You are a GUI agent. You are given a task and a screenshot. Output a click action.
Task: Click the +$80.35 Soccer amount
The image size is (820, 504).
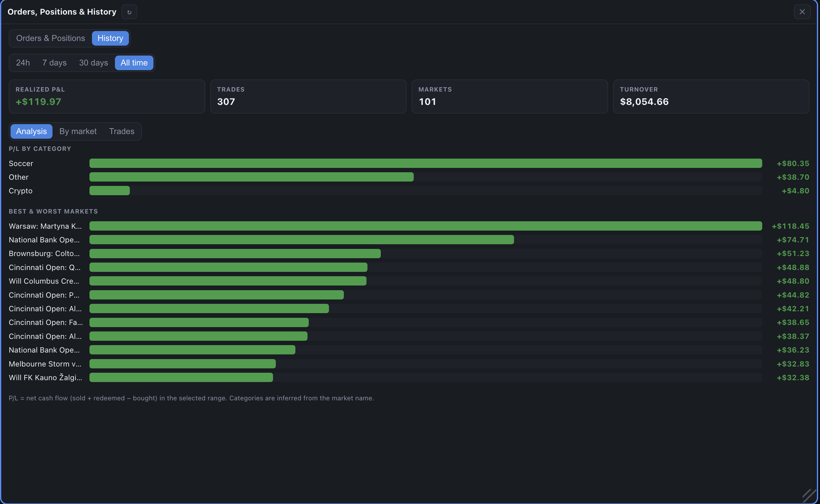coord(793,163)
